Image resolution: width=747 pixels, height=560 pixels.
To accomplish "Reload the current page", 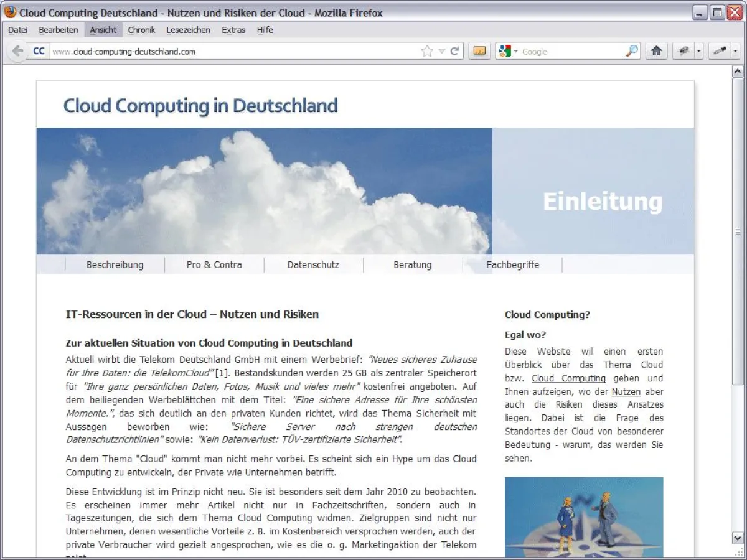I will click(455, 51).
